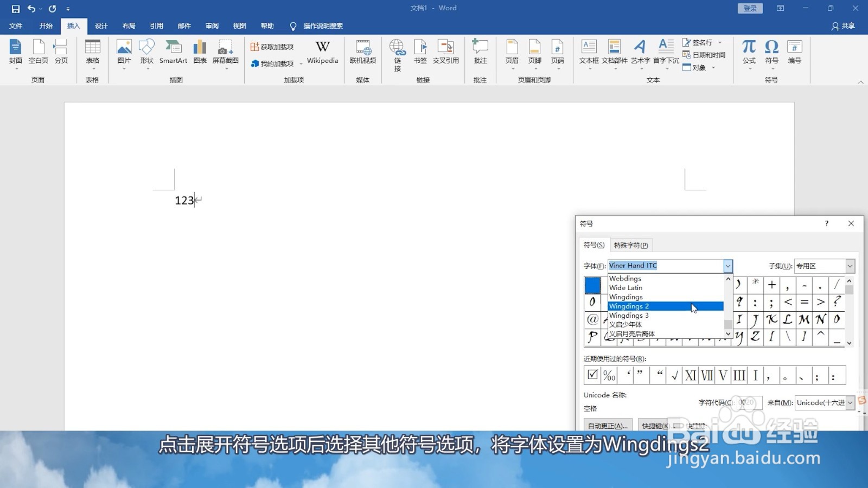Click the Link (链接) icon
This screenshot has height=488, width=868.
(x=398, y=55)
